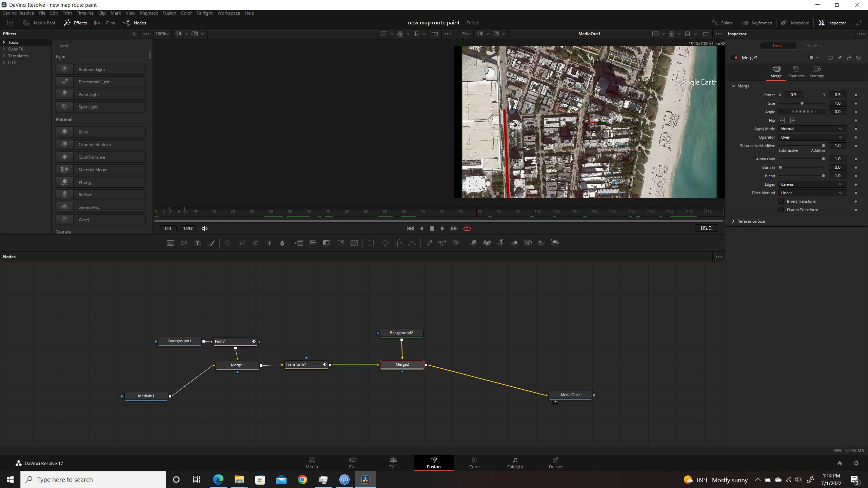Play the composition forward
868x488 pixels.
[x=442, y=229]
